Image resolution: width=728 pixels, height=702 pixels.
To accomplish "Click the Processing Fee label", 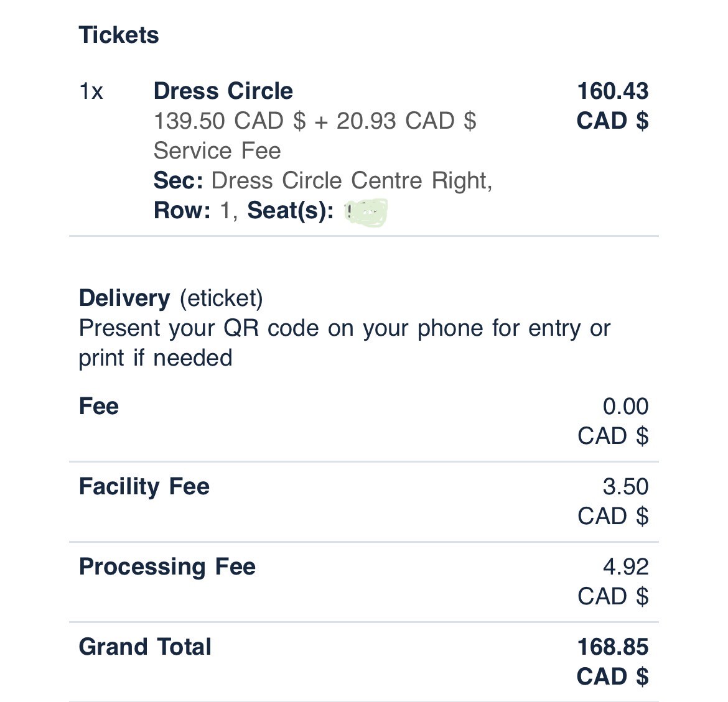I will pos(167,567).
